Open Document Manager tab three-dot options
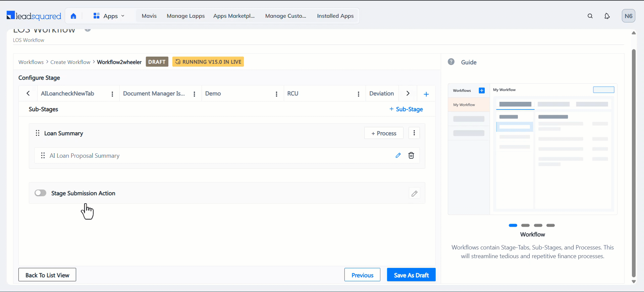This screenshot has height=292, width=644. click(x=195, y=94)
